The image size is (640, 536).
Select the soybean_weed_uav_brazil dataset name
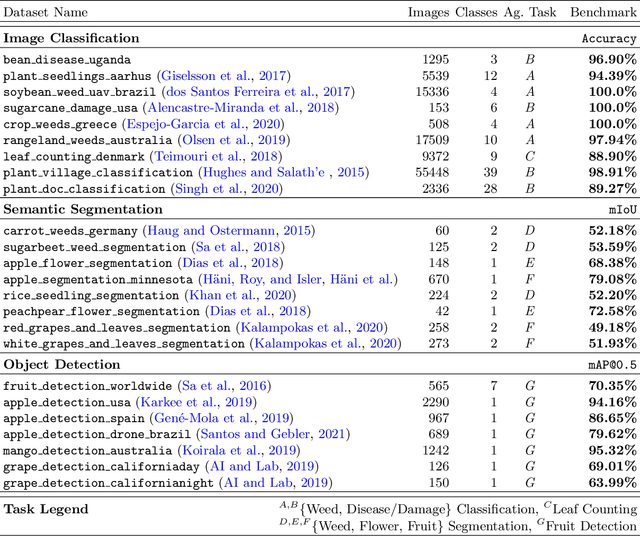click(80, 92)
